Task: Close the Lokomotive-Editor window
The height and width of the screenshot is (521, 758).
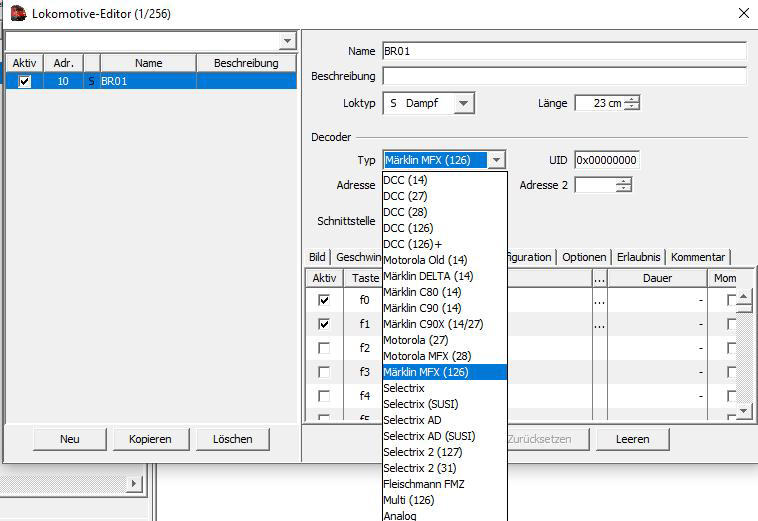Action: coord(742,13)
